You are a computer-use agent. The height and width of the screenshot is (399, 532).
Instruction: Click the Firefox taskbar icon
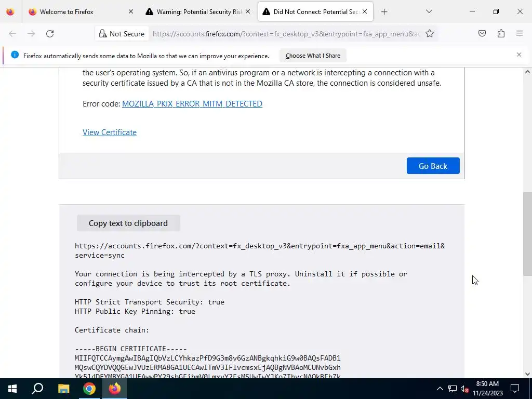tap(115, 389)
